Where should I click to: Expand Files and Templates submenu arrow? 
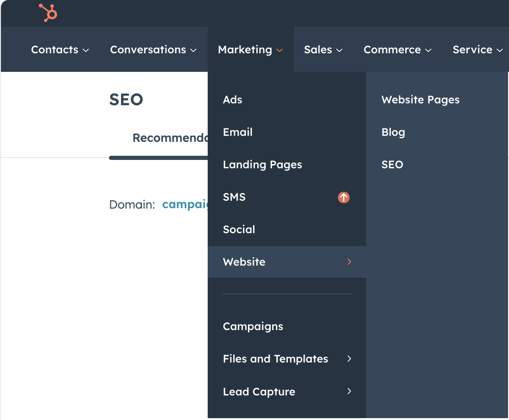(x=349, y=359)
